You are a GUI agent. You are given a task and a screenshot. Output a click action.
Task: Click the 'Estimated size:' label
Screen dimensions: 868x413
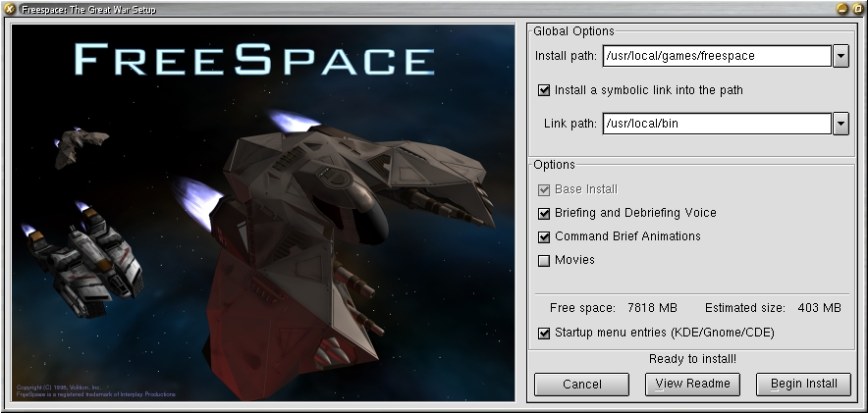[x=745, y=308]
